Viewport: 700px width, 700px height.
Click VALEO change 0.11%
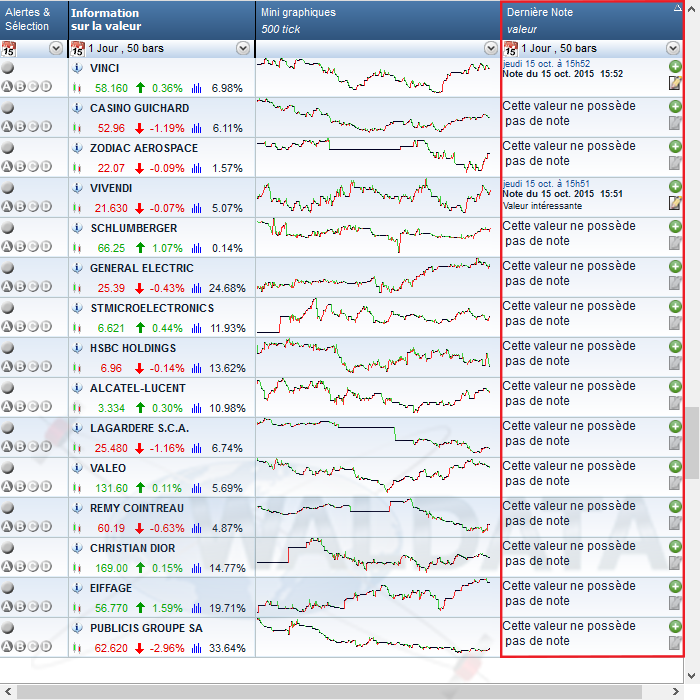pyautogui.click(x=167, y=488)
